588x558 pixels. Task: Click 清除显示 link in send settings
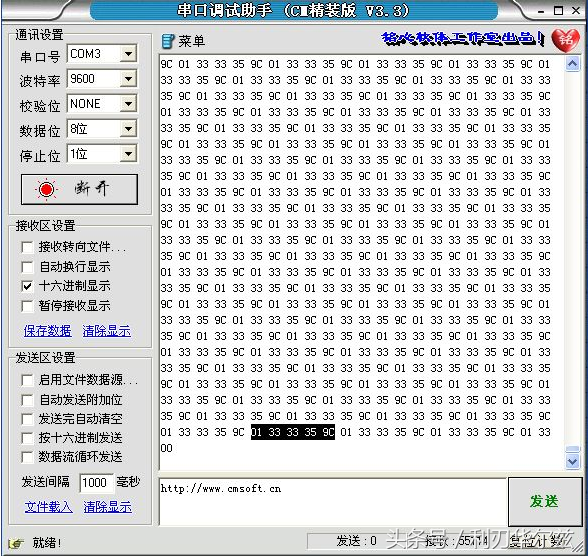[x=108, y=507]
